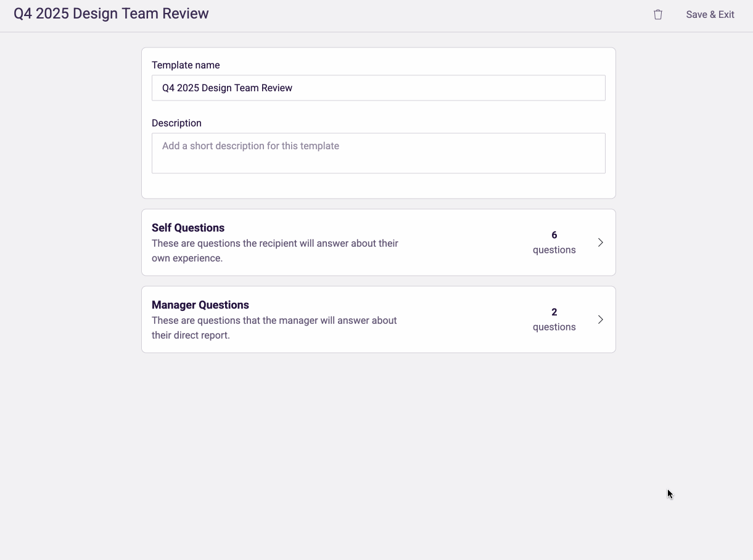The width and height of the screenshot is (753, 560).
Task: Click the trash icon to delete template
Action: [658, 14]
